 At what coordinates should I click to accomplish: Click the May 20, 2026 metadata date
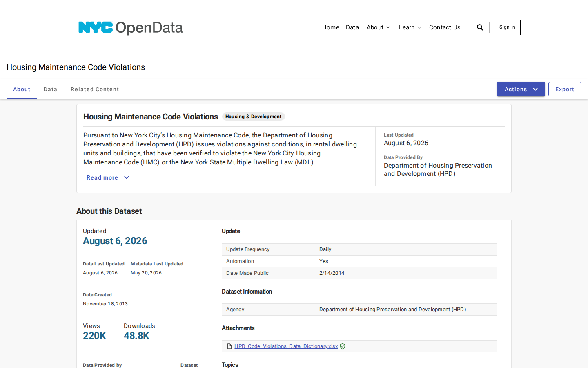146,273
